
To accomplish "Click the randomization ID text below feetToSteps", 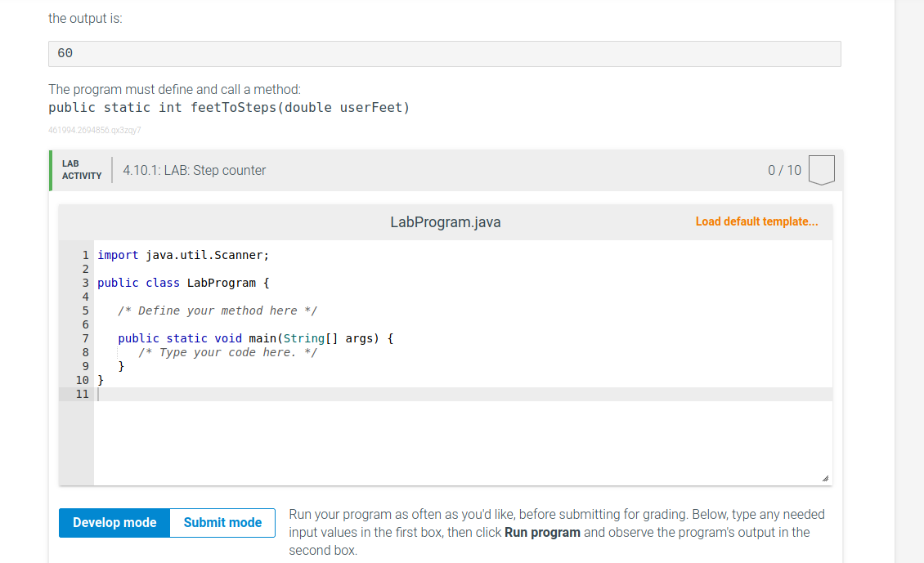I will tap(95, 129).
